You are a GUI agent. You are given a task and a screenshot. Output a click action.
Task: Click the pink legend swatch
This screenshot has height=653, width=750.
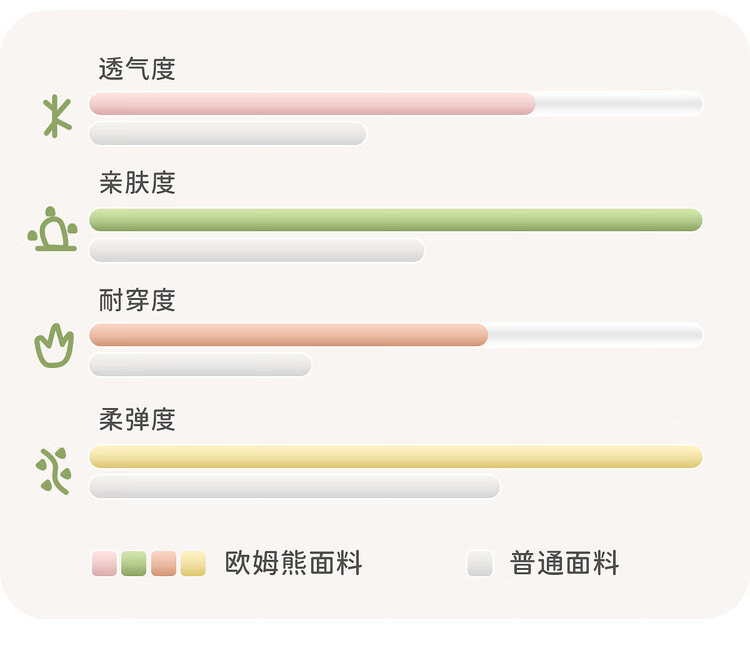(x=104, y=564)
